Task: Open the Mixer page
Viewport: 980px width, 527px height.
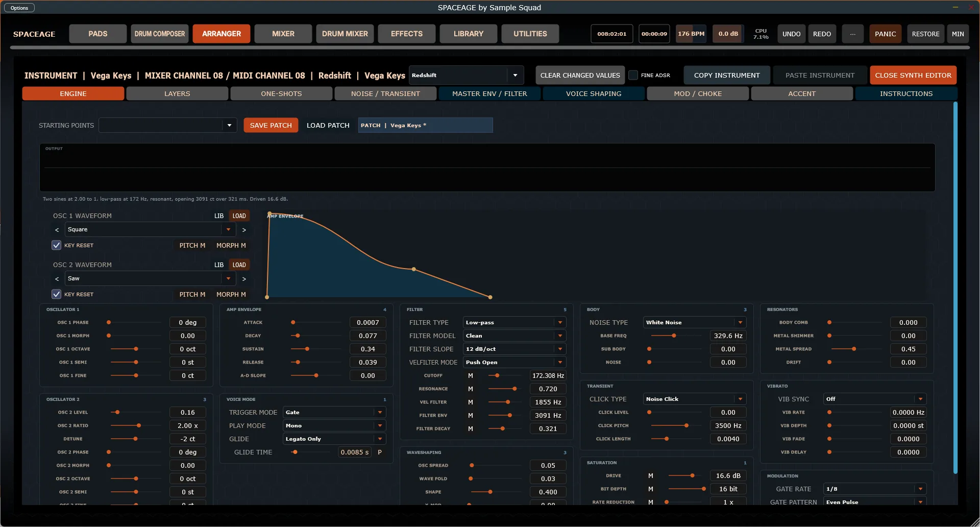Action: pyautogui.click(x=283, y=34)
